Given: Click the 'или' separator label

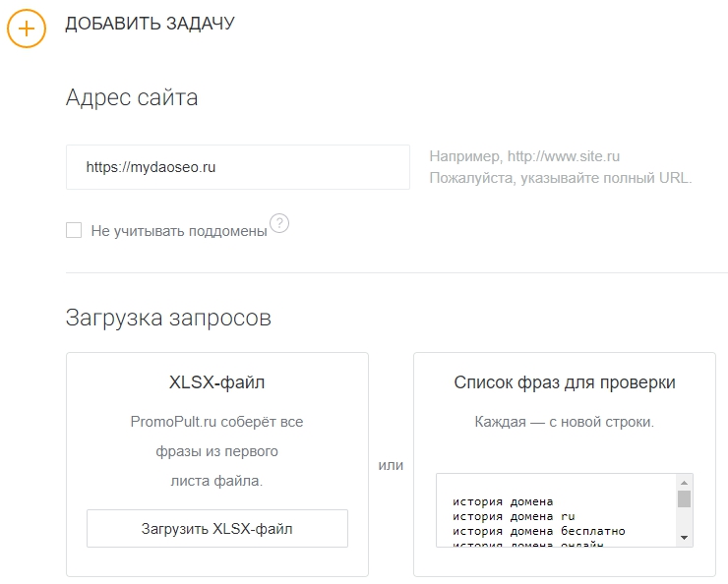Looking at the screenshot, I should coord(391,465).
